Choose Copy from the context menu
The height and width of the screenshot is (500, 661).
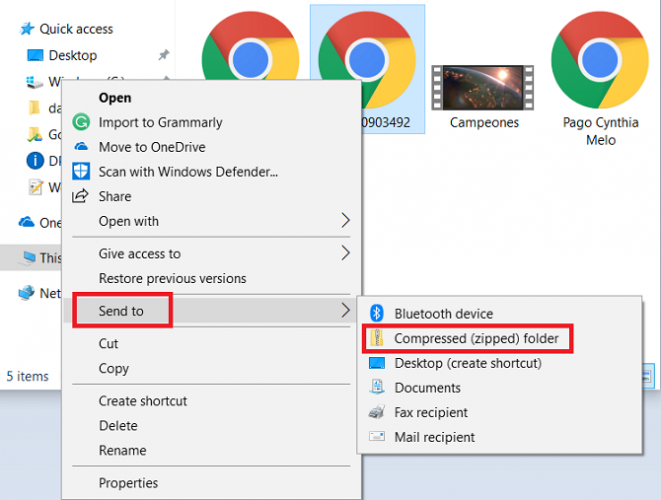click(211, 368)
